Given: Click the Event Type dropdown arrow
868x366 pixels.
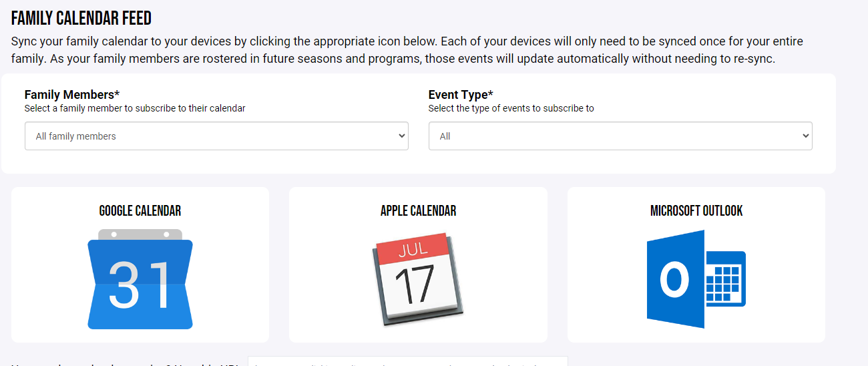Looking at the screenshot, I should pyautogui.click(x=805, y=136).
